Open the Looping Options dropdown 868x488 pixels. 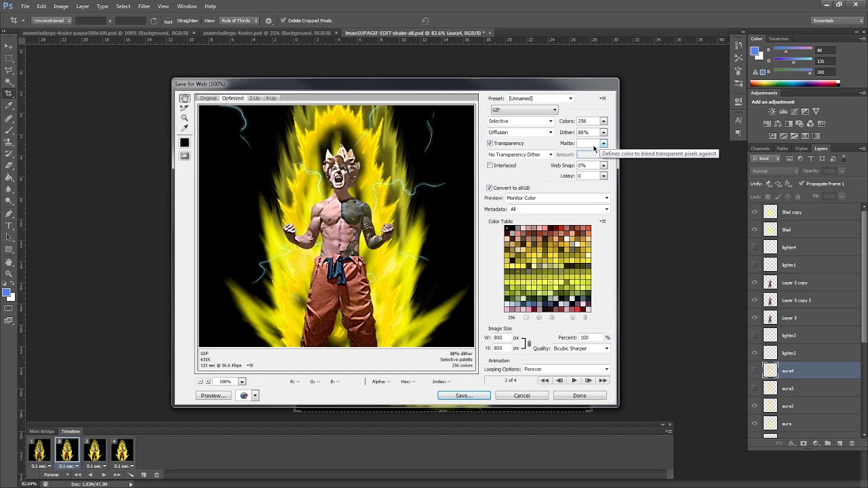[566, 369]
